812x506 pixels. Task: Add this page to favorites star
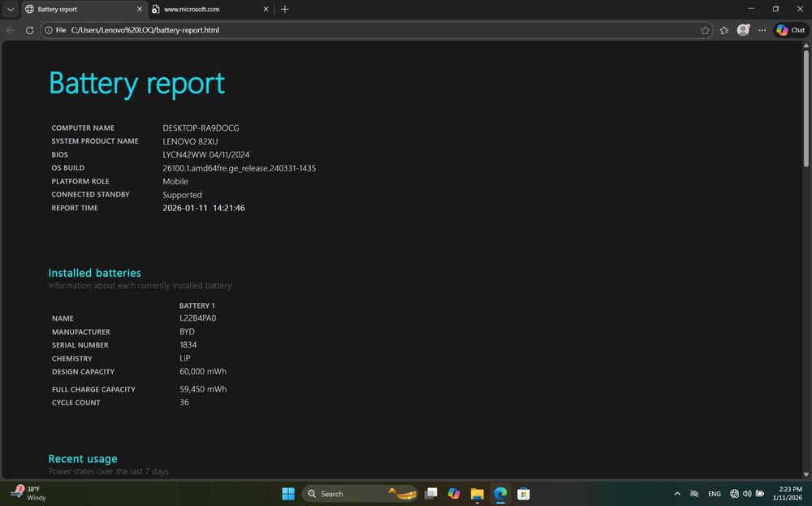pos(705,30)
